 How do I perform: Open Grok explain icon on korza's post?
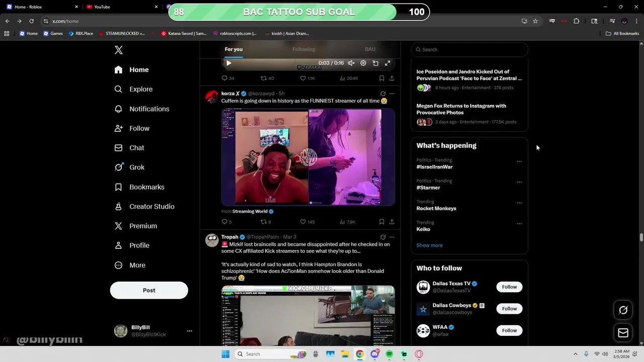[x=383, y=94]
